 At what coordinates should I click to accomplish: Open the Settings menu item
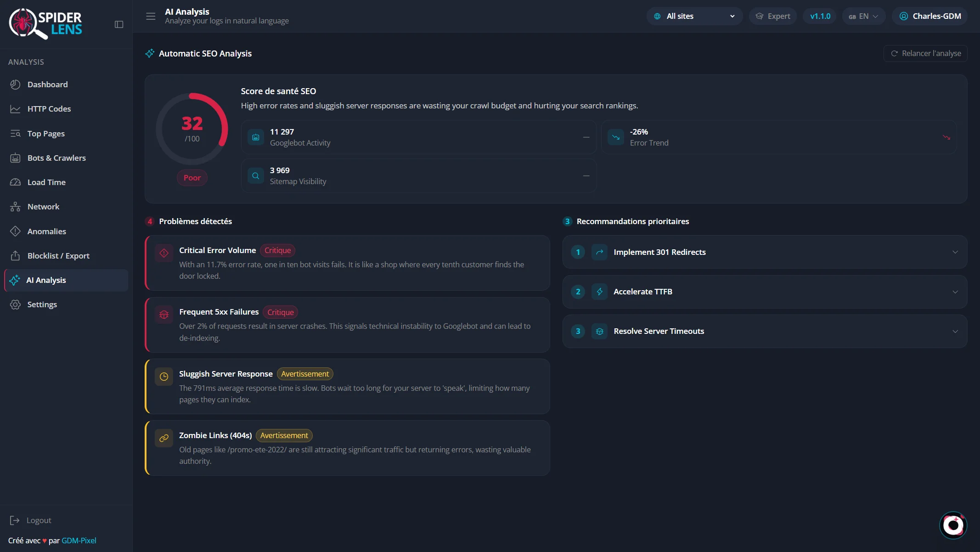[42, 304]
